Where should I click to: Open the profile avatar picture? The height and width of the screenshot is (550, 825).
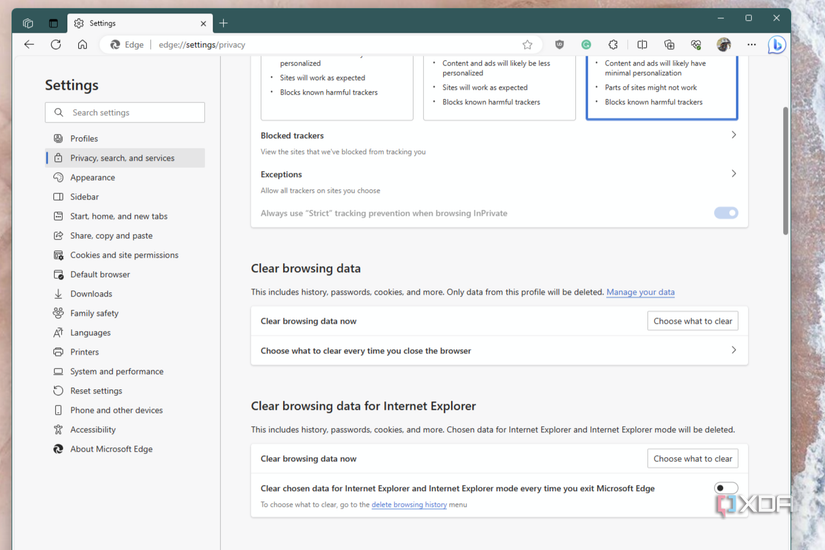[x=723, y=45]
